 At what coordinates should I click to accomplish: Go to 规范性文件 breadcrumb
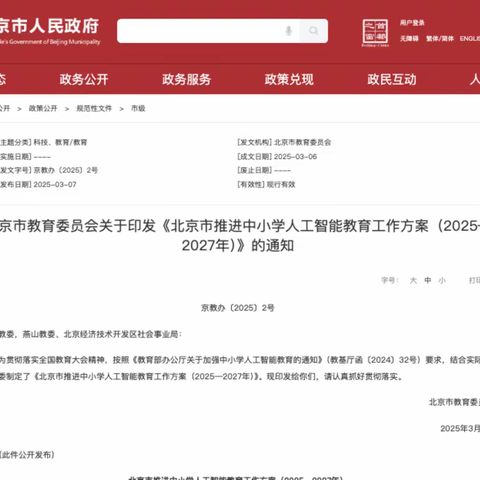tap(94, 108)
